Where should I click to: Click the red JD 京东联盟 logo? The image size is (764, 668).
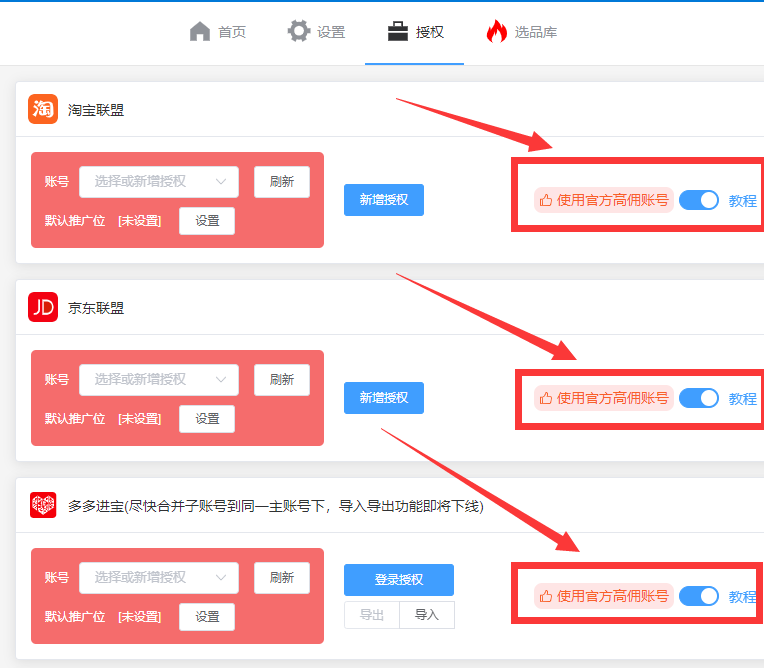tap(43, 307)
